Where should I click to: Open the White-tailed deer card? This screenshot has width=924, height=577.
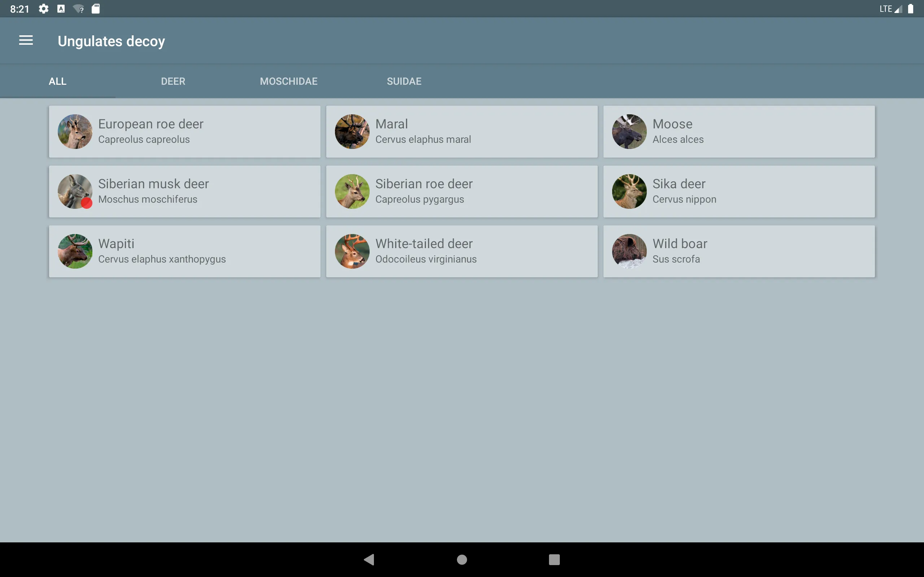coord(462,251)
